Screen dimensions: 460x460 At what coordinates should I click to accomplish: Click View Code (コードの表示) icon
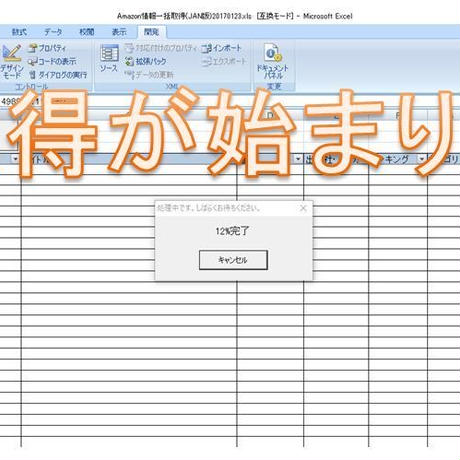(x=52, y=61)
